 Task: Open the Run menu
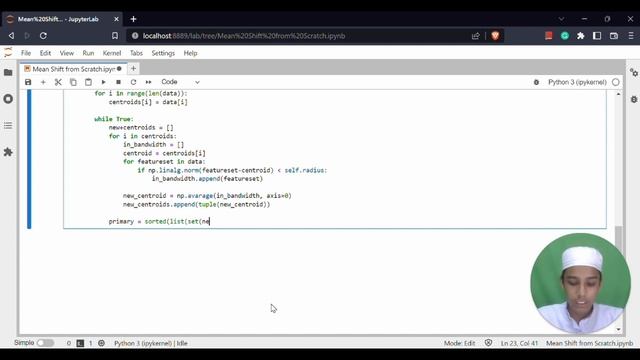[88, 53]
